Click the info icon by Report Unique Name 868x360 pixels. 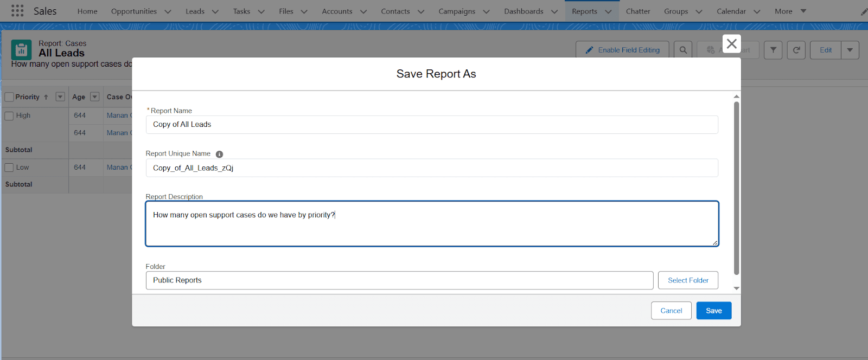coord(219,154)
